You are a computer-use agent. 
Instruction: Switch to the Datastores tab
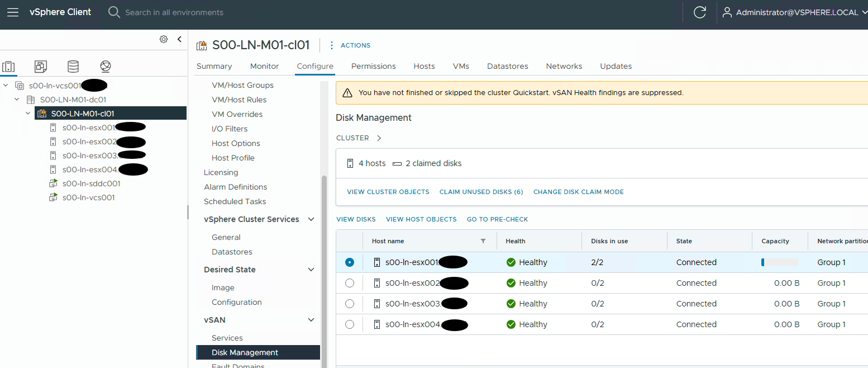508,66
